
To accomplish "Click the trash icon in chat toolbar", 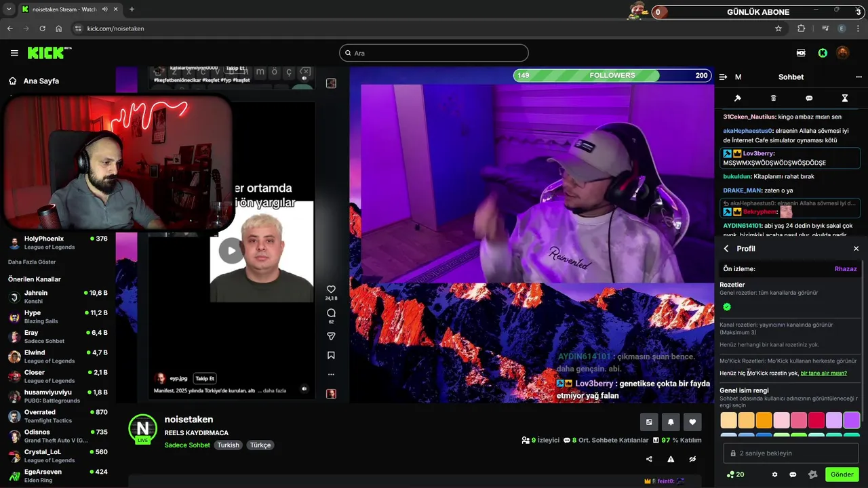I will pyautogui.click(x=773, y=98).
